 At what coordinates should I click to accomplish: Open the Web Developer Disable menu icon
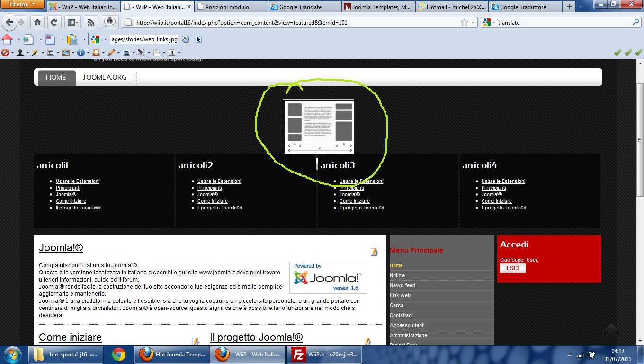[x=5, y=53]
